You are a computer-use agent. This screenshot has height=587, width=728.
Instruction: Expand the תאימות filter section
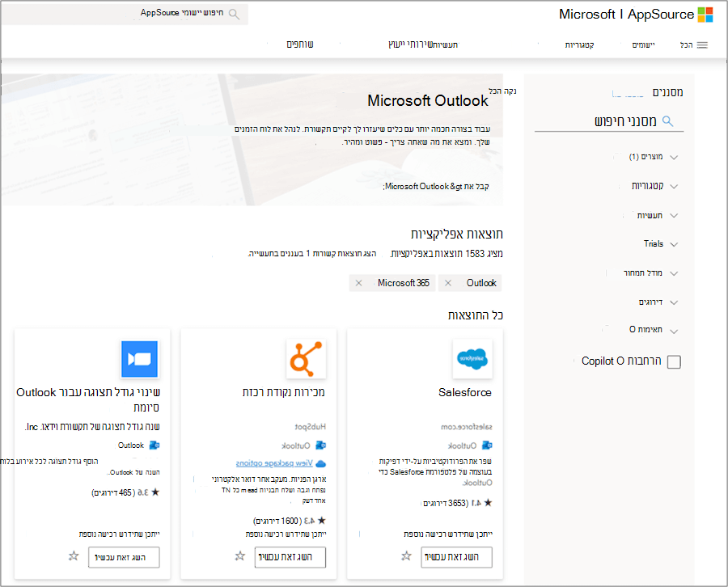click(x=654, y=330)
